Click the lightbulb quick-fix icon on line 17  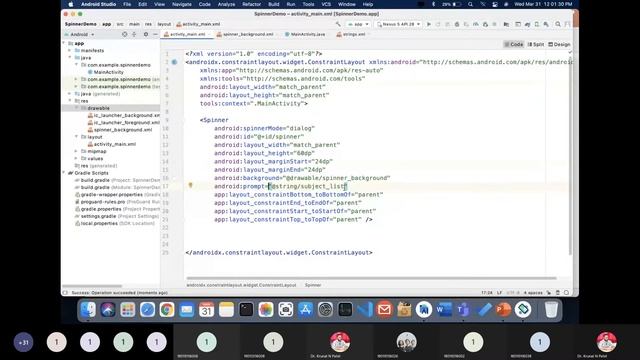click(190, 186)
